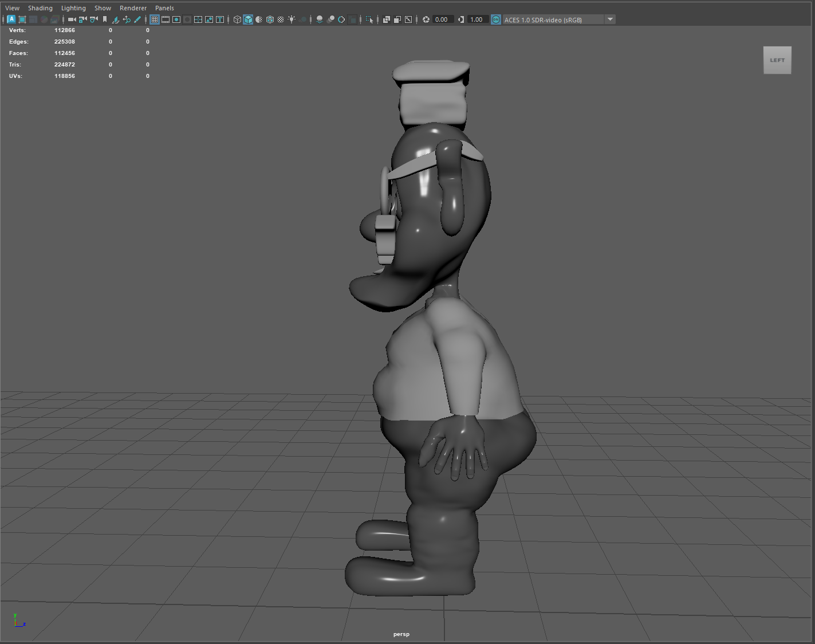Open the ACES 1.0 SDR-video dropdown arrow
Viewport: 815px width, 644px height.
click(610, 19)
